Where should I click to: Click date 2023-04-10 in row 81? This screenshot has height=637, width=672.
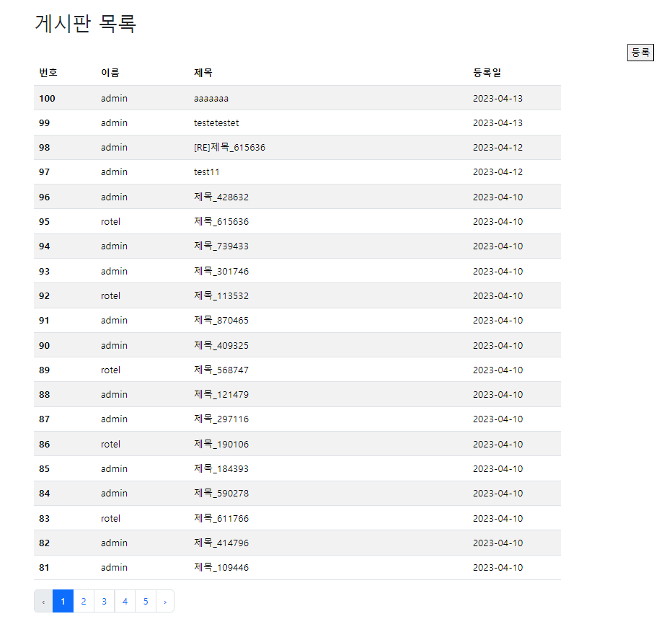click(x=498, y=567)
